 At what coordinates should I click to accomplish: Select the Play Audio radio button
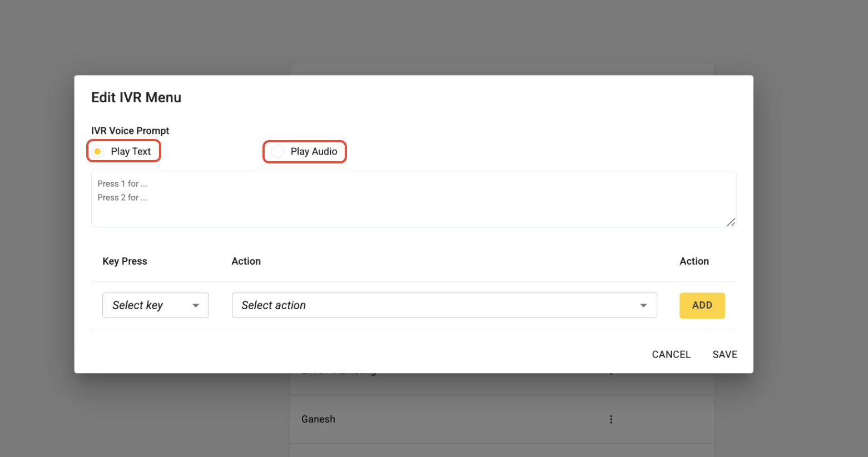pyautogui.click(x=277, y=151)
